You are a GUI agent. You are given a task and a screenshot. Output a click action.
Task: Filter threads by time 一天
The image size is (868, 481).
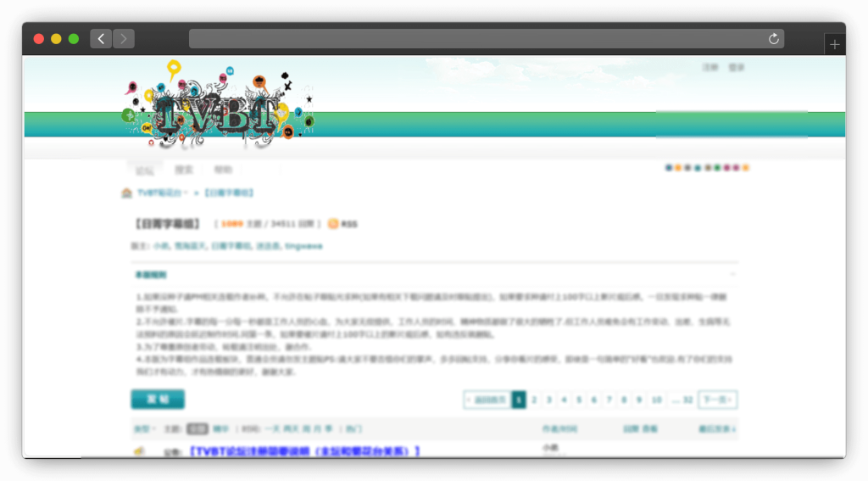click(272, 429)
